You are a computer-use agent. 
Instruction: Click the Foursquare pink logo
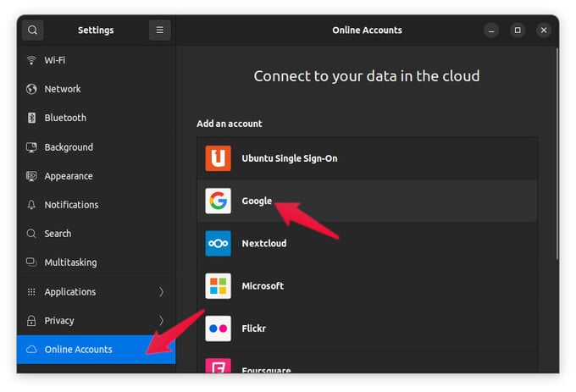click(219, 366)
